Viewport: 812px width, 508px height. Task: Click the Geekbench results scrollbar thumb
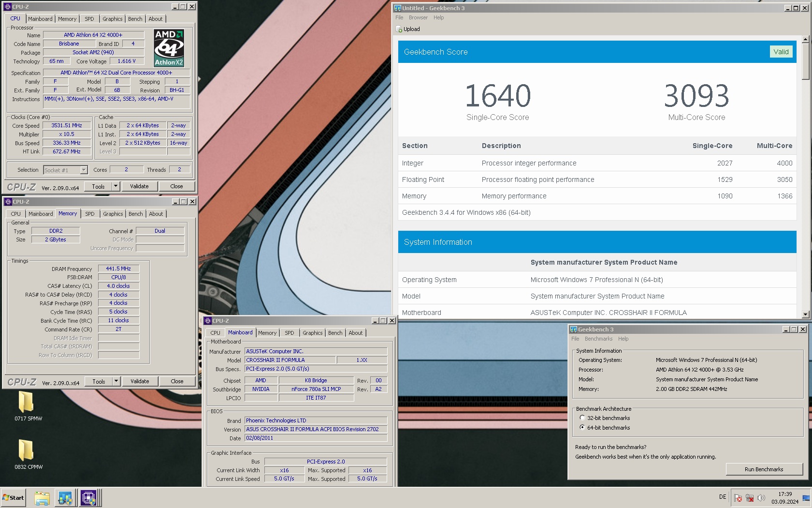[x=805, y=61]
